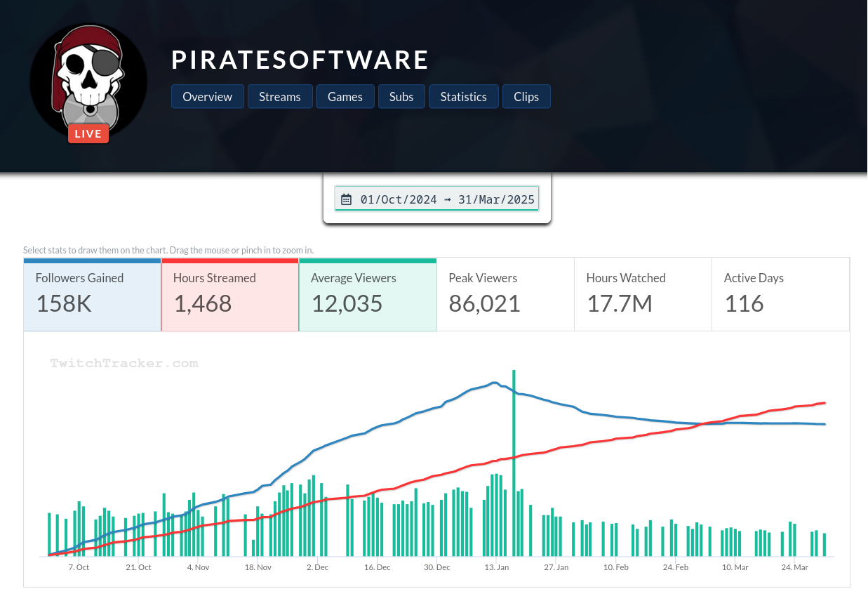Click the PIRATESOFTWARE channel title
This screenshot has height=608, width=868.
(x=300, y=60)
